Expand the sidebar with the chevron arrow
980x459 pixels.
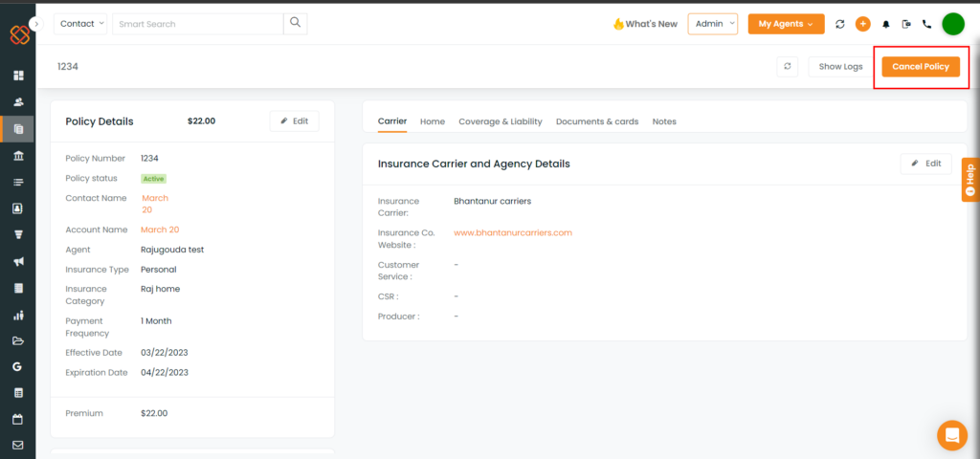[x=36, y=24]
